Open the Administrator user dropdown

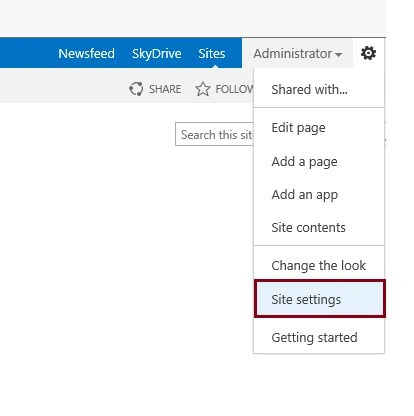point(297,54)
